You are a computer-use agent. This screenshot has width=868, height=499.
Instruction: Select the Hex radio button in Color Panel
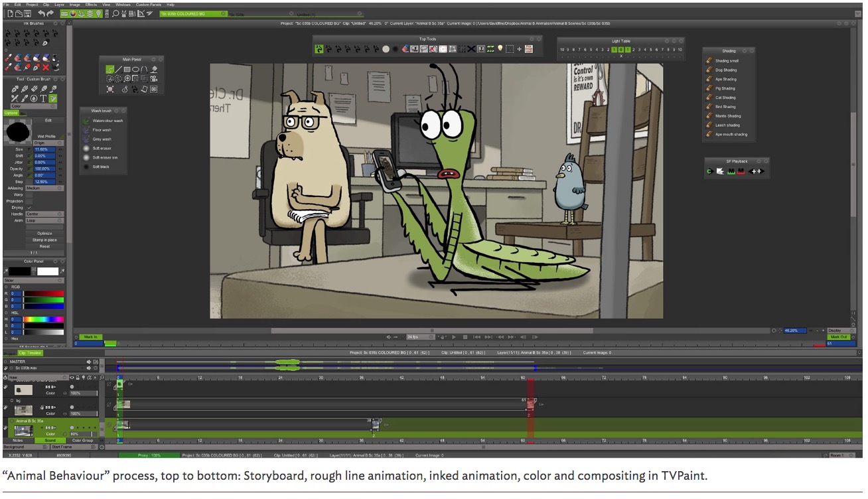[7, 338]
